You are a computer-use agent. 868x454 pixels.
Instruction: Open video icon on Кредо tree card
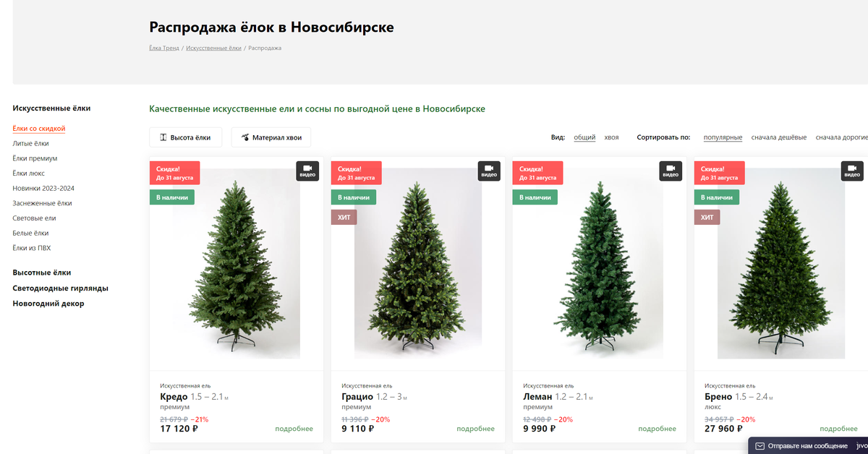308,171
